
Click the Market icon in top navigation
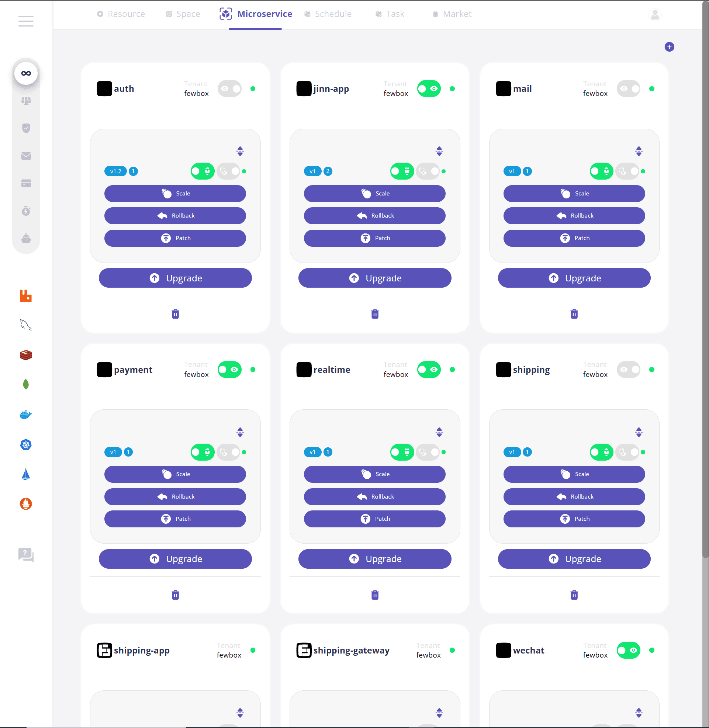point(435,14)
